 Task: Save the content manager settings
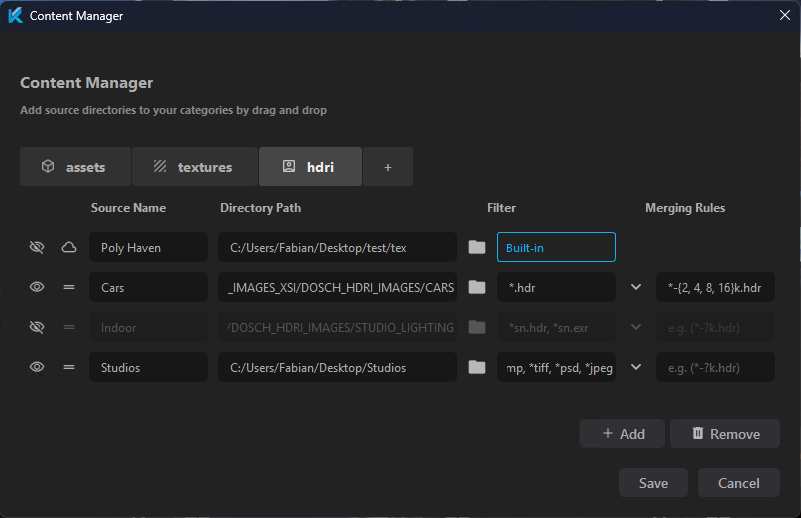pyautogui.click(x=653, y=483)
